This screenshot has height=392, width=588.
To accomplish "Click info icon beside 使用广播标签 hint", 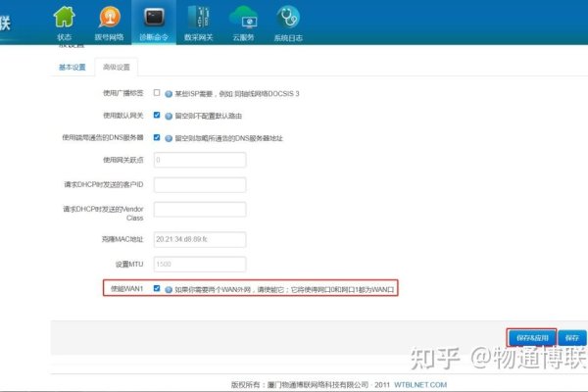I will [169, 94].
